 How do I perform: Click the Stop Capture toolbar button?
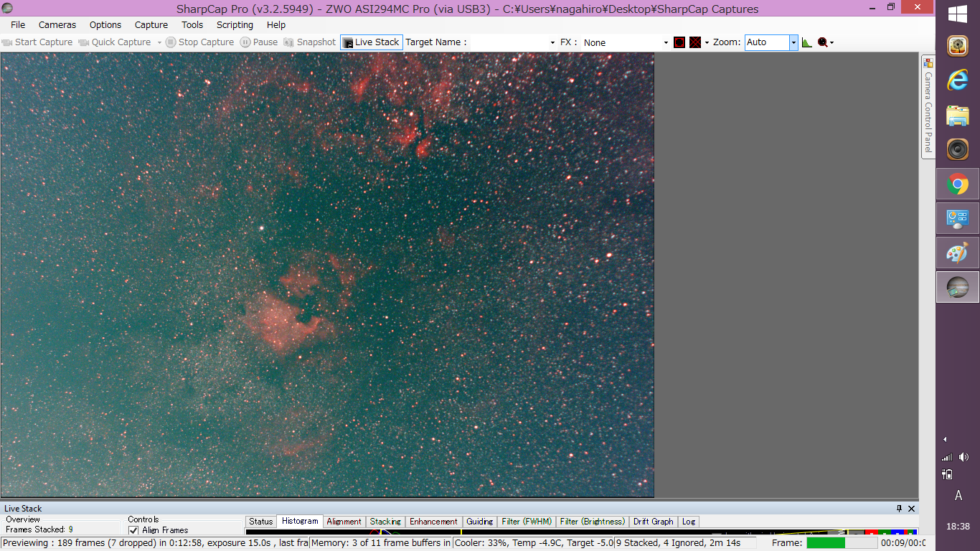200,42
